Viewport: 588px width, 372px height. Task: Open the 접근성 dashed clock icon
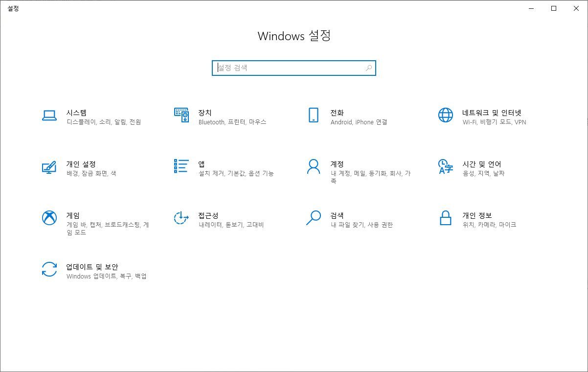pos(181,218)
